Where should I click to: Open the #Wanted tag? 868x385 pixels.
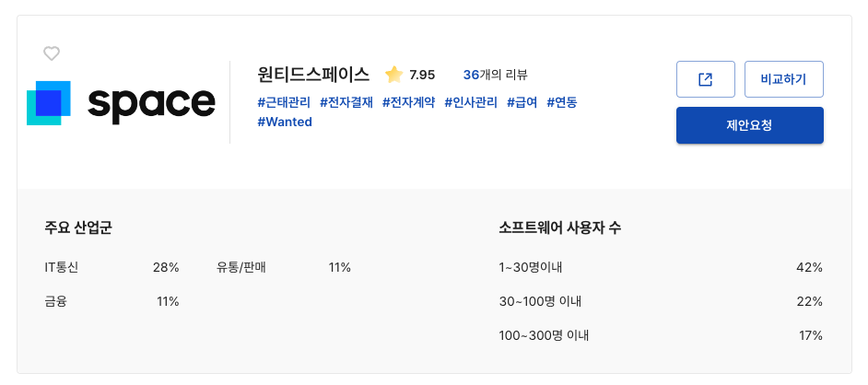[285, 122]
